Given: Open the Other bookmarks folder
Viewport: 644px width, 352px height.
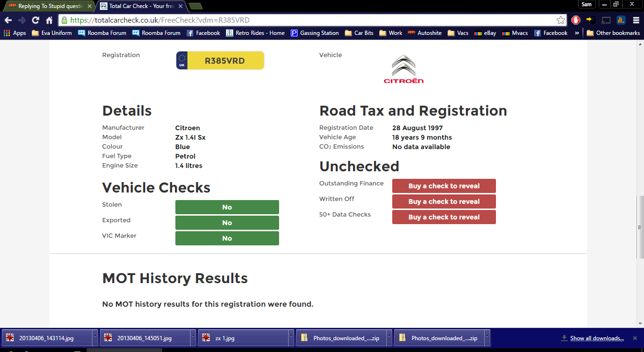Looking at the screenshot, I should 613,33.
